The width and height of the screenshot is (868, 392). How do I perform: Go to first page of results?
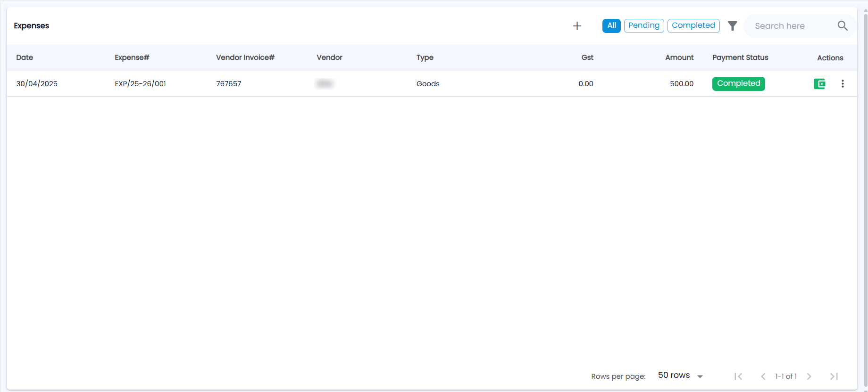[x=738, y=376]
